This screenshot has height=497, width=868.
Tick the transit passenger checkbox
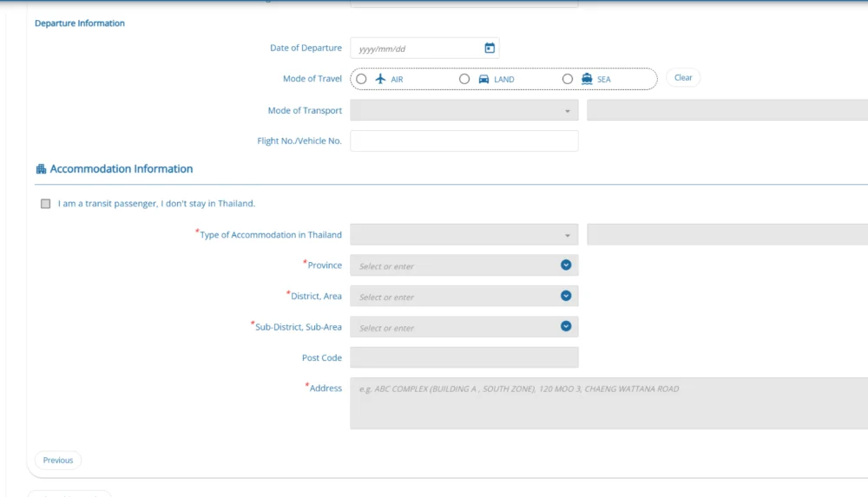point(45,204)
